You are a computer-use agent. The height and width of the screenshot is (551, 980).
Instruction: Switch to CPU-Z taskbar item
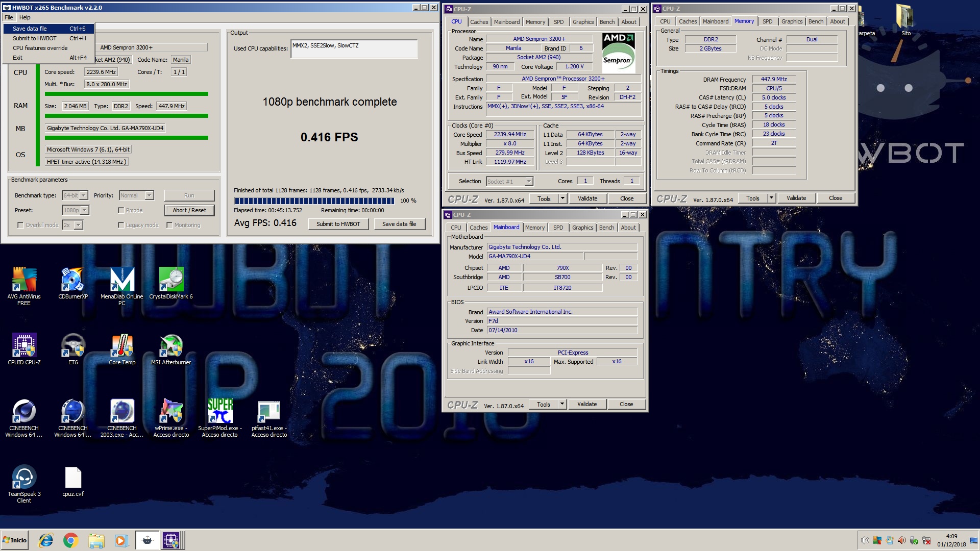pyautogui.click(x=172, y=540)
